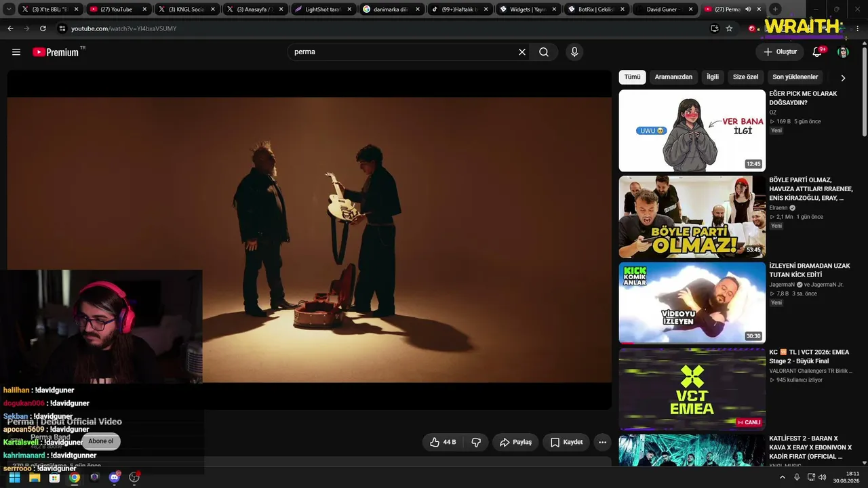Switch to the YouTube (27) browser tab
The height and width of the screenshot is (488, 868).
119,9
